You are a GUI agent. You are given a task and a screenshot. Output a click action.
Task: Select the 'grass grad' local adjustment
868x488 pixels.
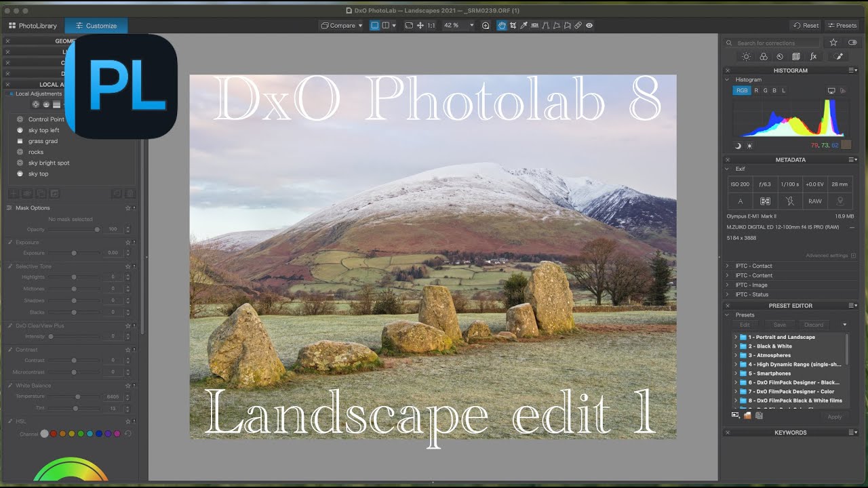pos(43,141)
